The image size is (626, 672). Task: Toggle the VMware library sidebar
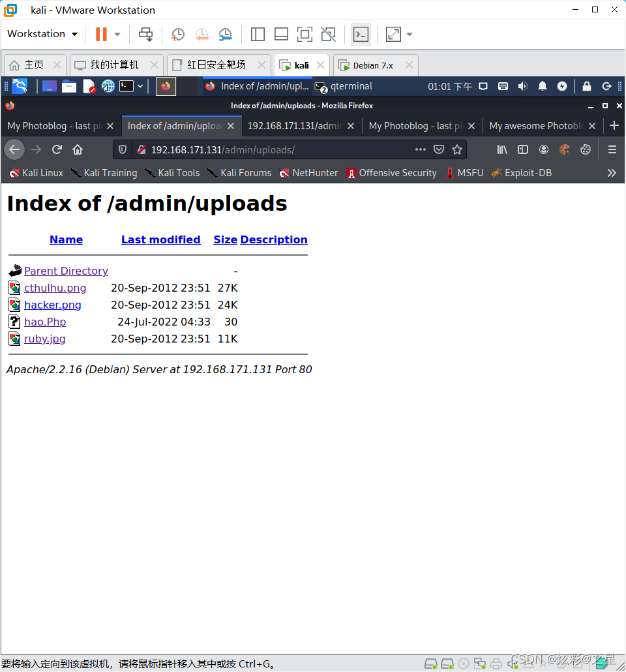tap(258, 35)
